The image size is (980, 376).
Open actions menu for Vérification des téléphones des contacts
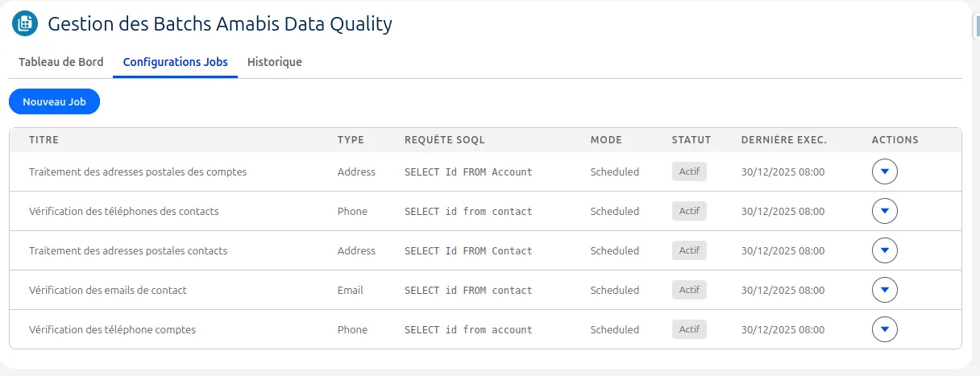[x=885, y=211]
